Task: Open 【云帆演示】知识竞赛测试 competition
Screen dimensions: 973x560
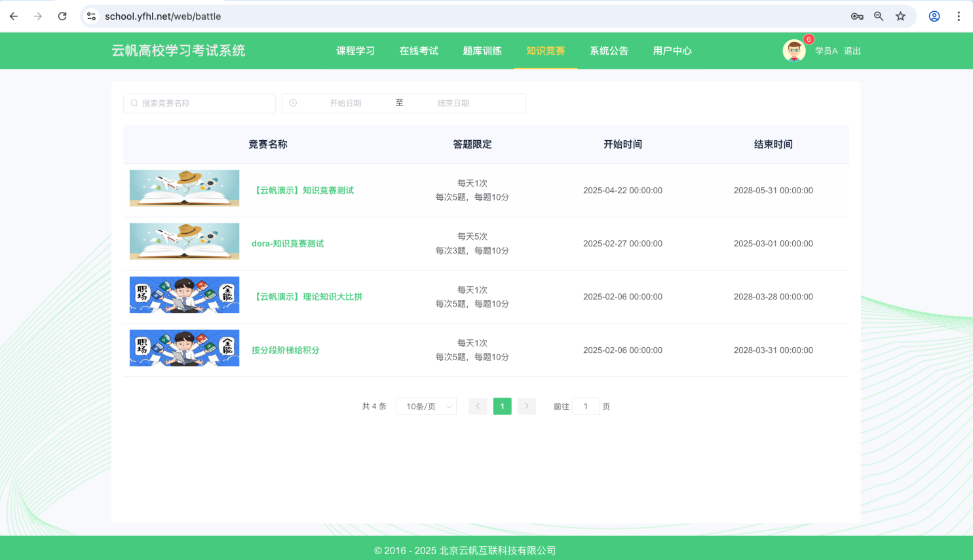Action: pyautogui.click(x=303, y=191)
